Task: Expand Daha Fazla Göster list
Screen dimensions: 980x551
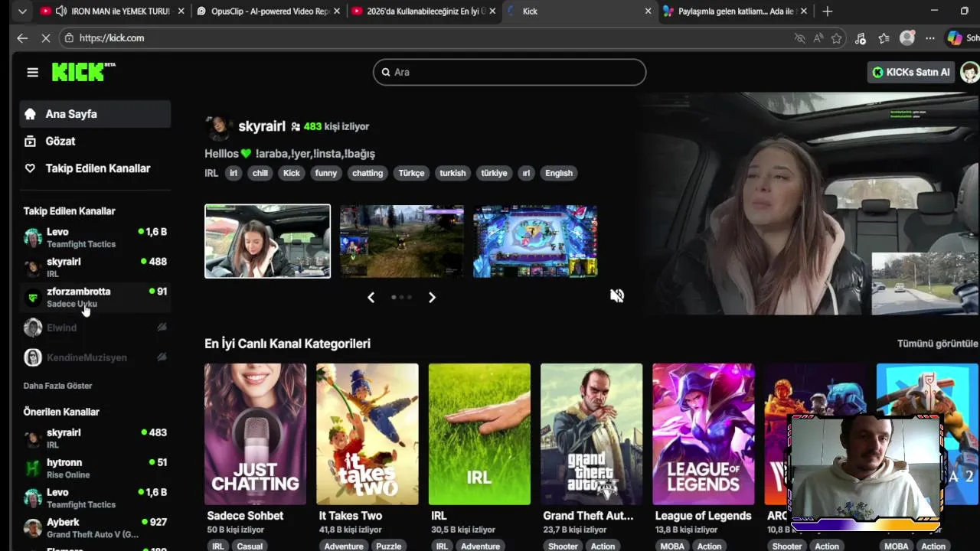Action: [57, 386]
